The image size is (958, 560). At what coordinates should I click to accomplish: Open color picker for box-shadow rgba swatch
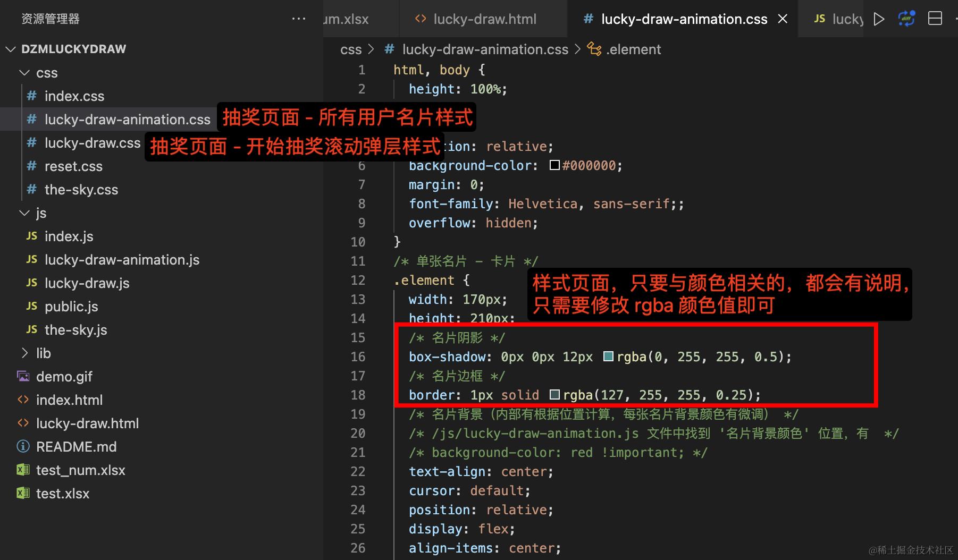click(609, 357)
